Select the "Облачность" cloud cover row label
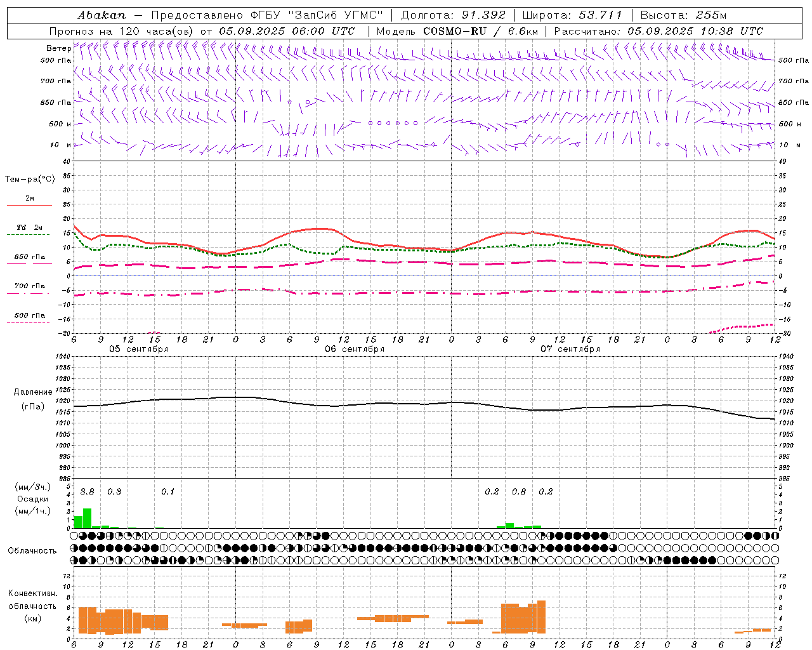This screenshot has height=650, width=812. click(x=32, y=551)
